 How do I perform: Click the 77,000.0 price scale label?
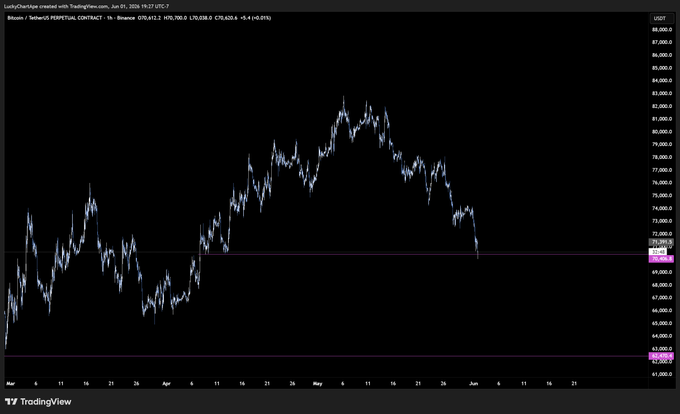[x=662, y=170]
